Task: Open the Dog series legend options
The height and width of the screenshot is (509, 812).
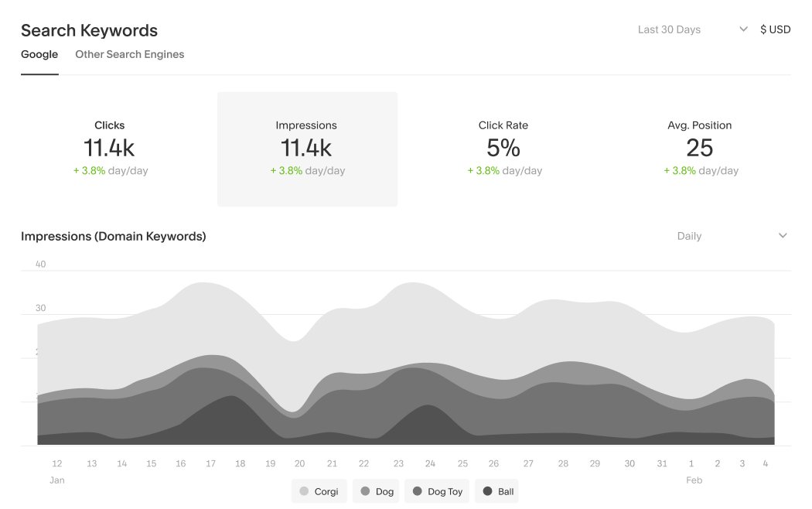Action: click(x=375, y=490)
